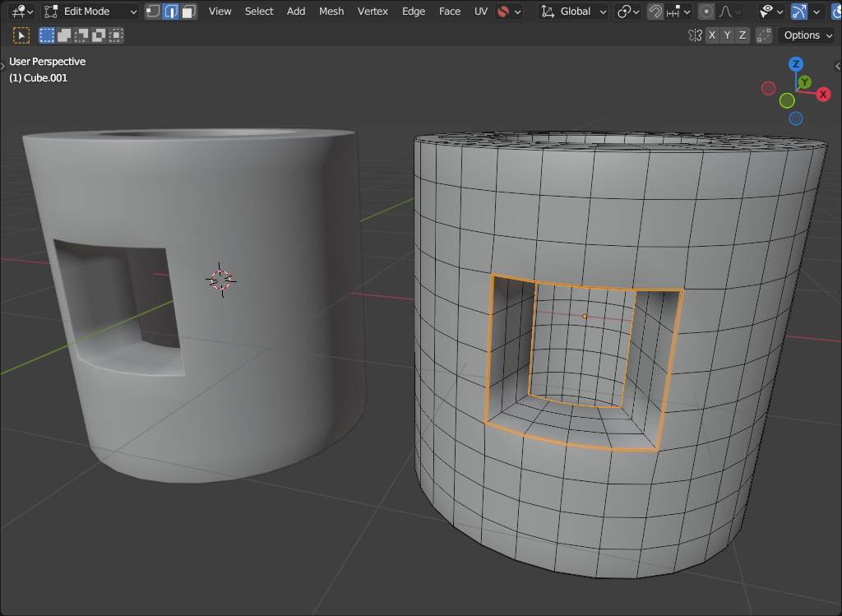
Task: Open the Mesh menu
Action: [x=331, y=12]
